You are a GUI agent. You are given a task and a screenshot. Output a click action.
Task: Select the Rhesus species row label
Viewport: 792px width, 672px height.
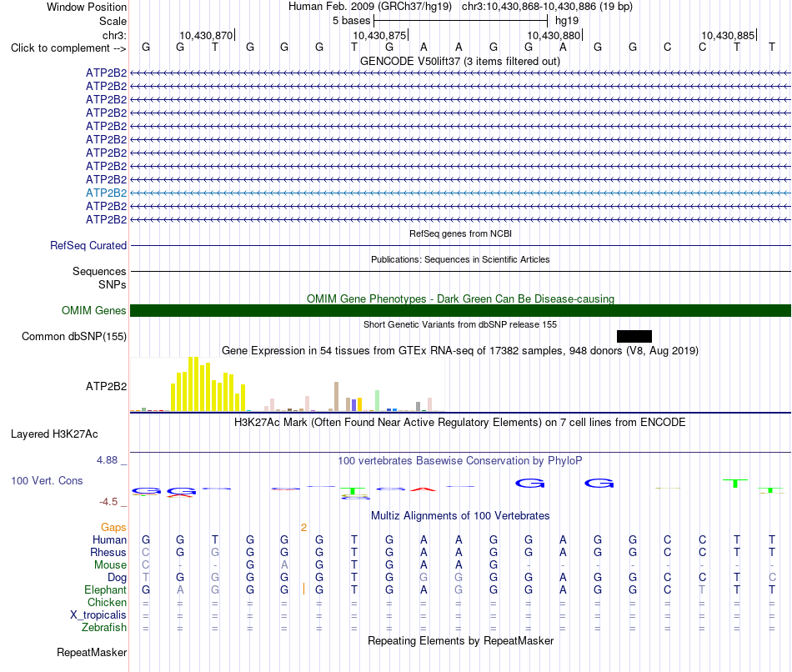pos(108,552)
